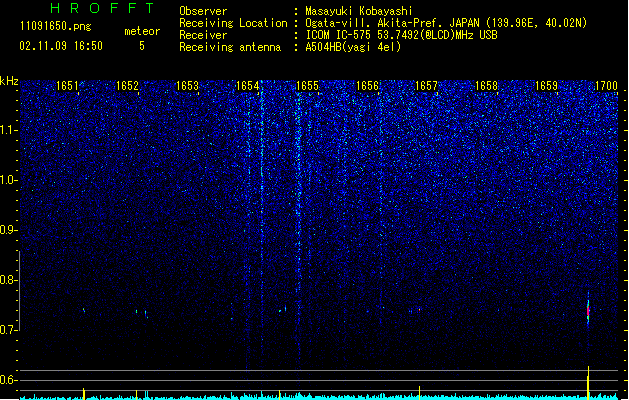Click the 1658 time marker
This screenshot has width=629, height=400.
487,86
